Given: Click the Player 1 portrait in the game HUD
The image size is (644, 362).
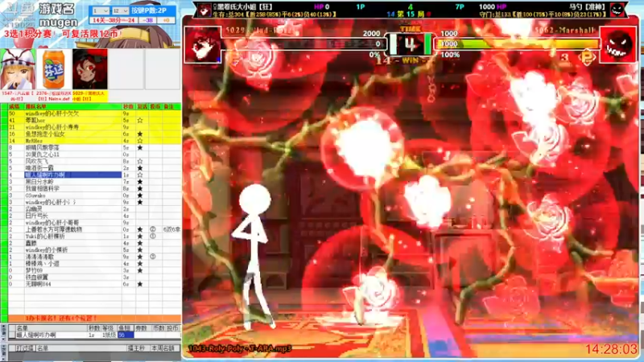Looking at the screenshot, I should click(203, 45).
